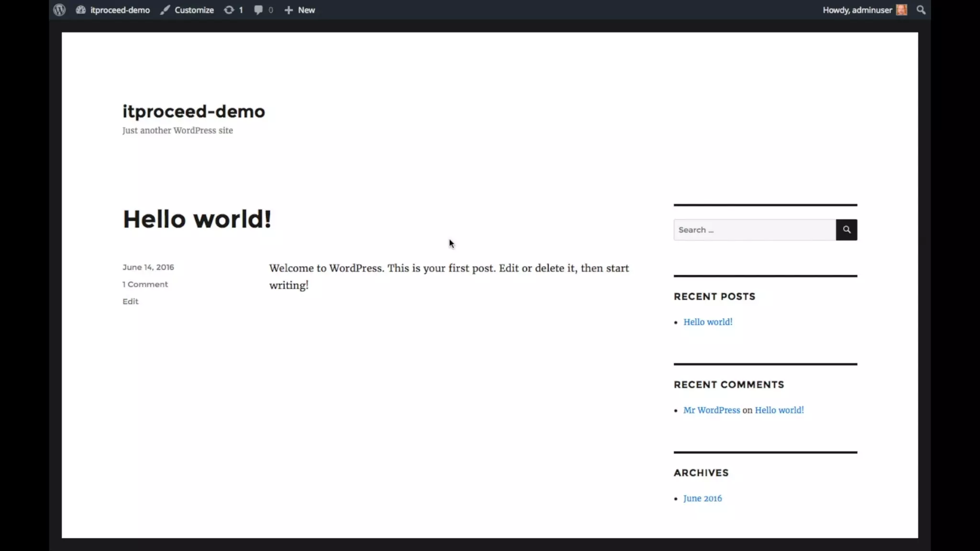Click the itproceed-demo site title
Screen dimensions: 980x551
coord(193,111)
